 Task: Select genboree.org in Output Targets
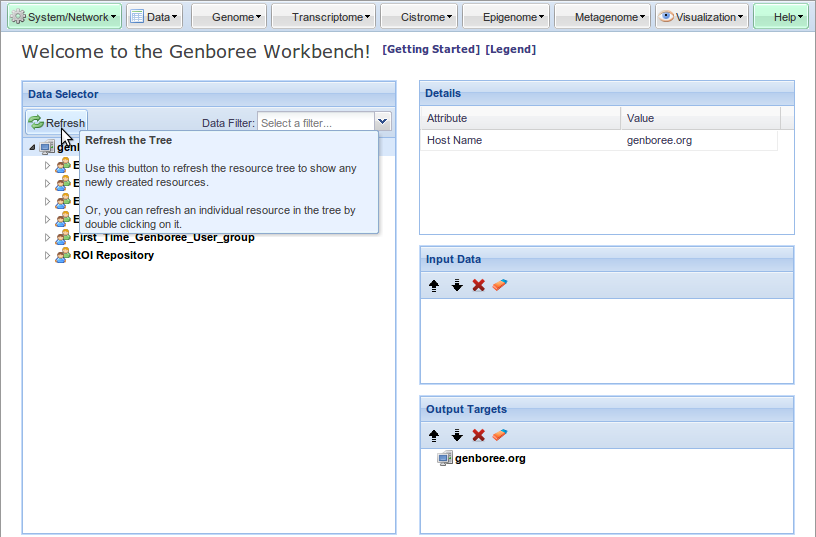(x=489, y=459)
